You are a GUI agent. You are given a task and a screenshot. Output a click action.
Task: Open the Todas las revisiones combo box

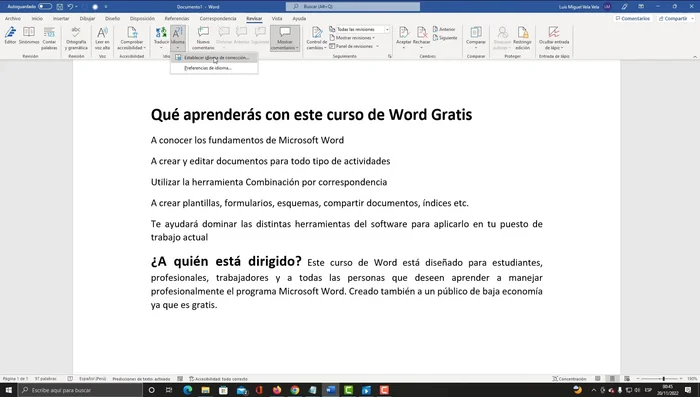359,29
